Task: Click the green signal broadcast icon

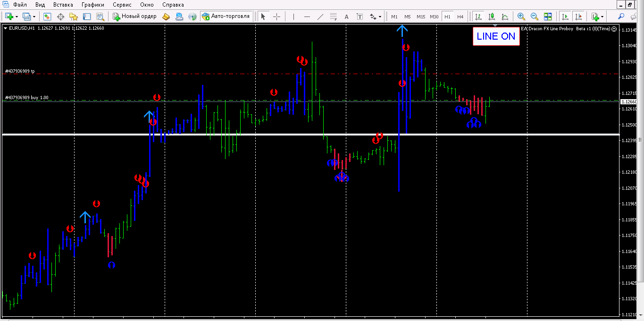Action: (x=192, y=17)
